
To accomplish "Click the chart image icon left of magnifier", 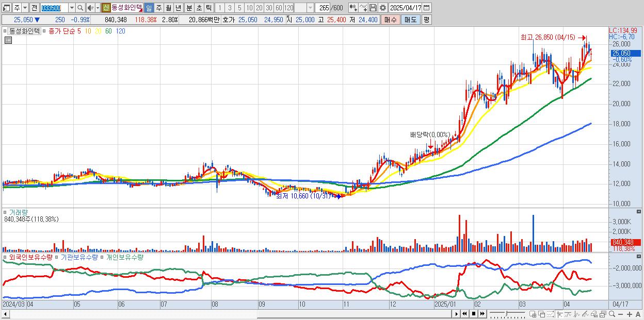I will (603, 314).
